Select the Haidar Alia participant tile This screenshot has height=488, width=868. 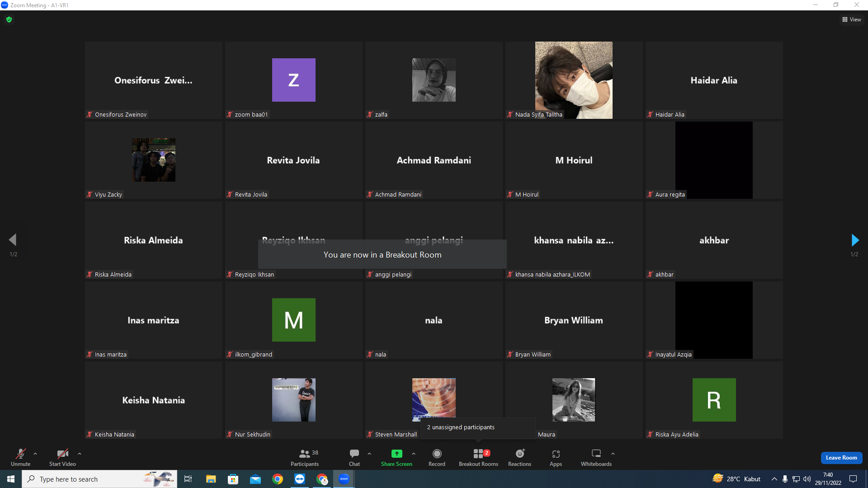[714, 80]
